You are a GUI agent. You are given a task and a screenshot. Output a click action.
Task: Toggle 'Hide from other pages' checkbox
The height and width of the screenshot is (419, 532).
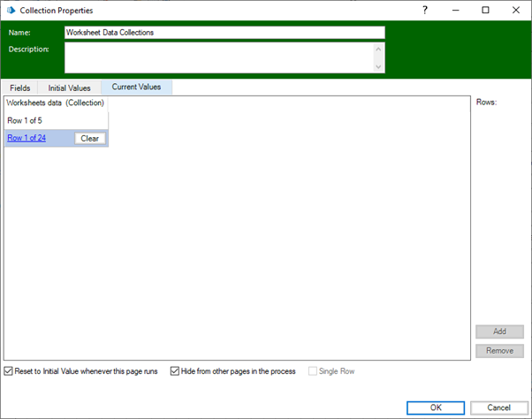[x=175, y=371]
